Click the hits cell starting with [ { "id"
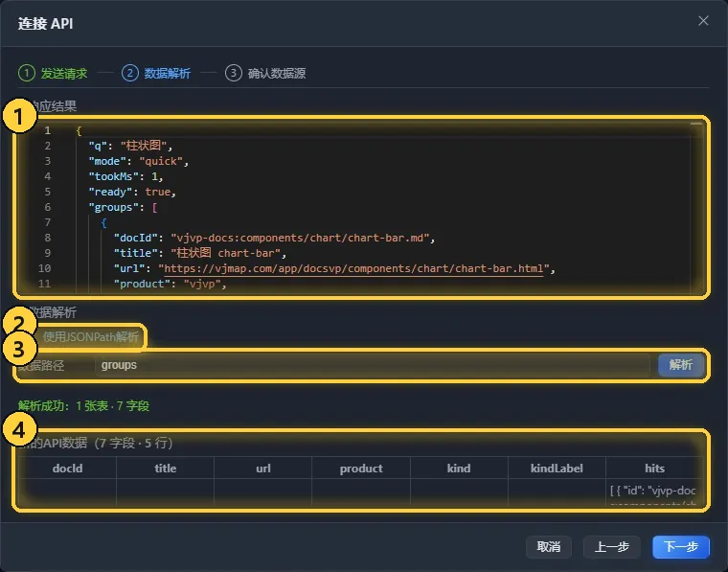 pyautogui.click(x=654, y=493)
